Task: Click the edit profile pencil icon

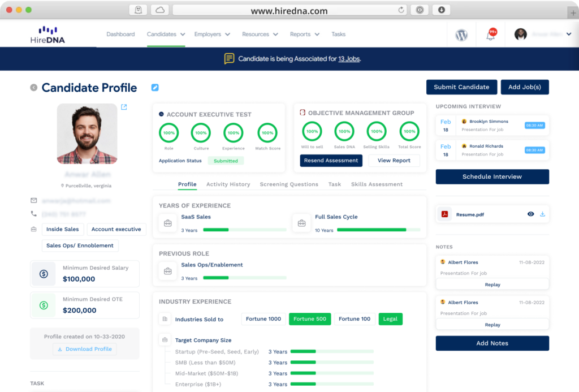Action: [155, 88]
